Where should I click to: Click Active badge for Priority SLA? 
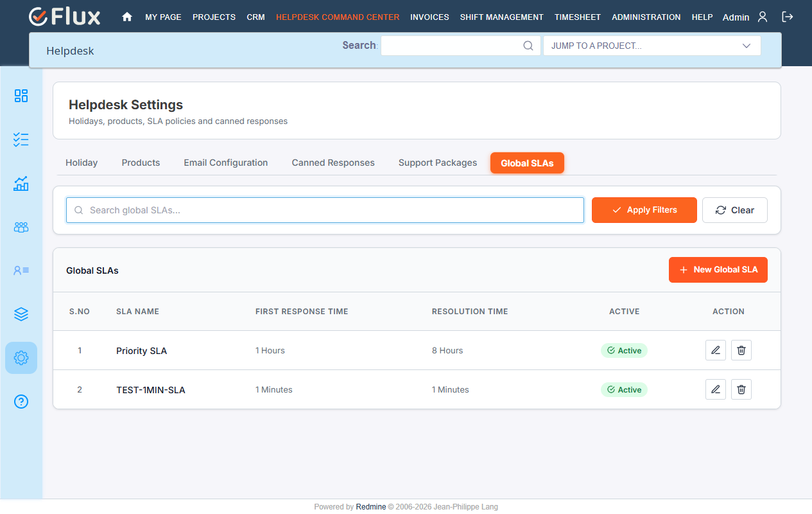624,350
